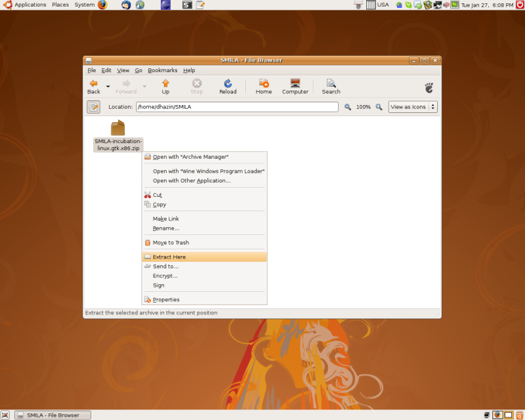This screenshot has height=420, width=525.
Task: Click the 100% zoom level label
Action: [x=364, y=107]
